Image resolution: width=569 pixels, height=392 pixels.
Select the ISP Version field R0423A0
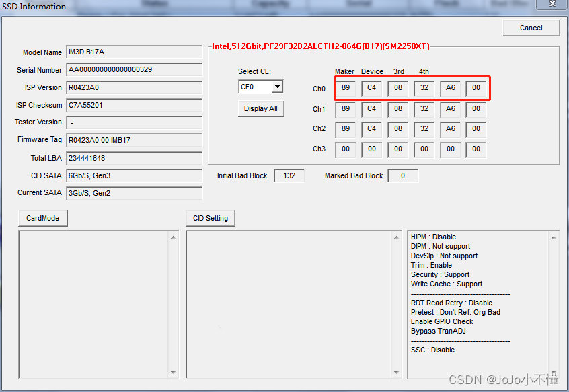coord(135,87)
